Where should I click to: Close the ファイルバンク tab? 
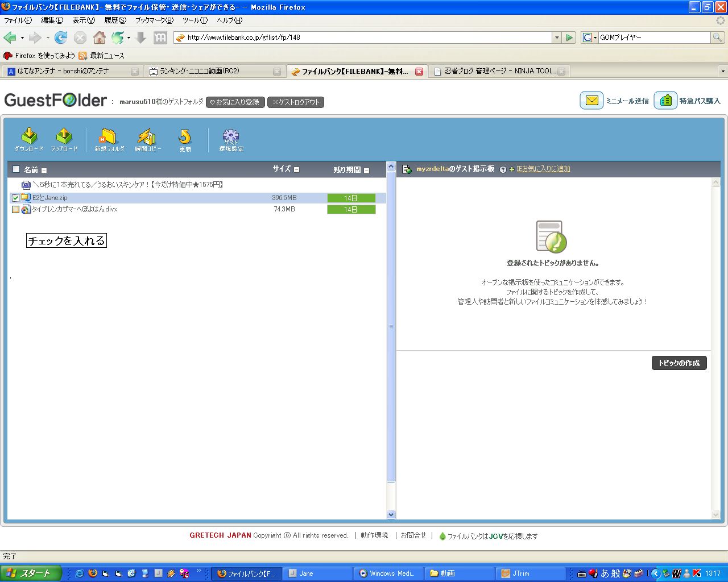point(419,72)
